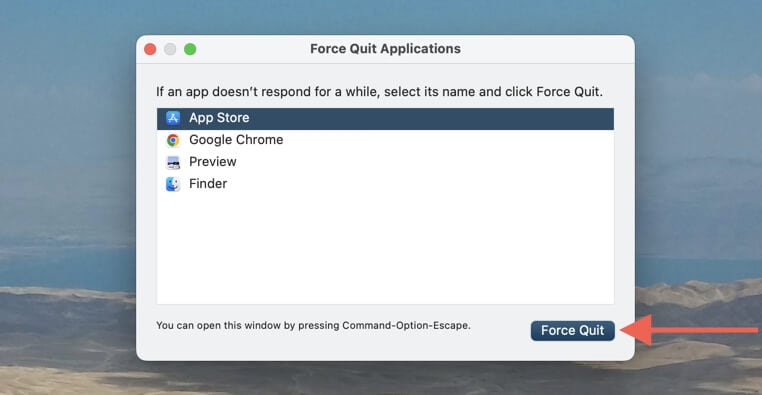Click the green zoom window button
This screenshot has width=762, height=395.
coord(190,49)
